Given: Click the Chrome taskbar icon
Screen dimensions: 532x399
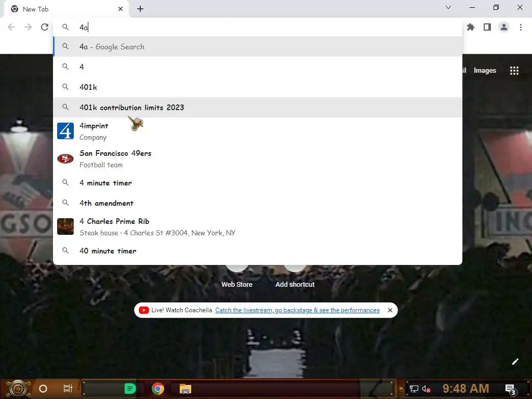Looking at the screenshot, I should coord(158,389).
